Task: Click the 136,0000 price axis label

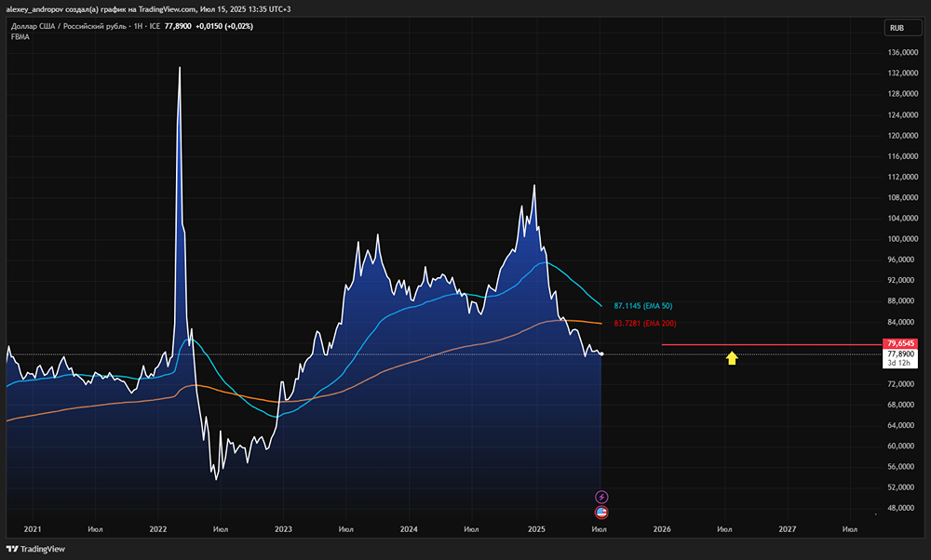Action: 902,52
